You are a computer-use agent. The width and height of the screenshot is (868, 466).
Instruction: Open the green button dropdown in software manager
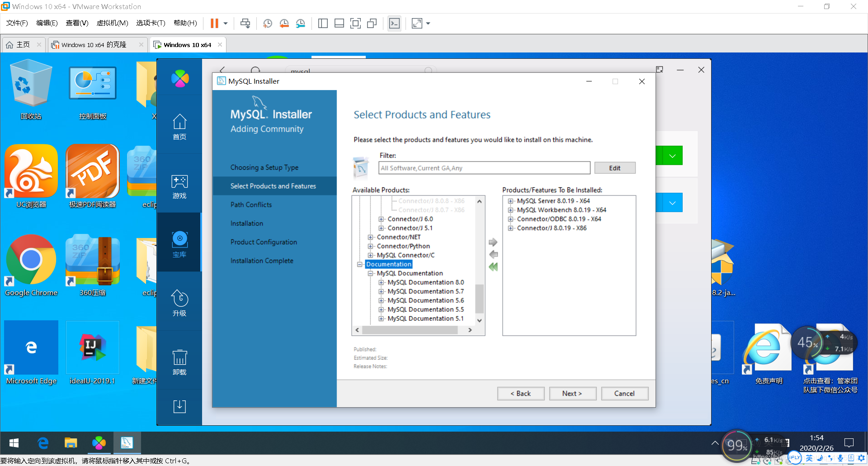point(672,156)
